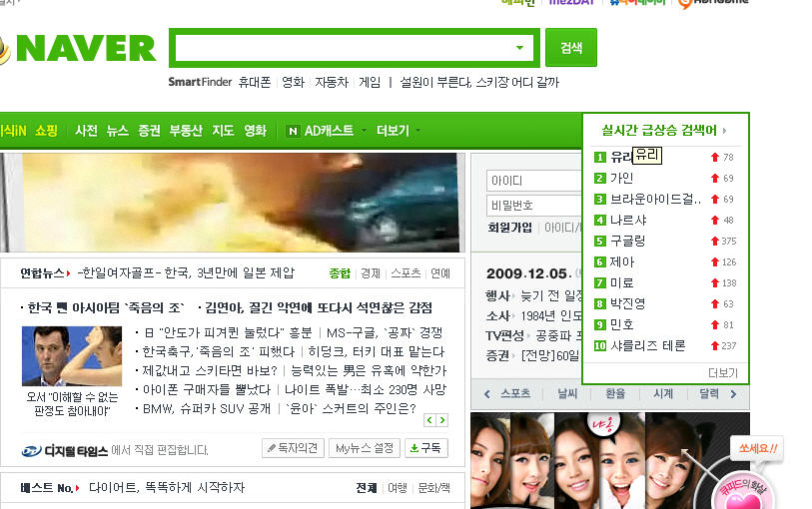Image resolution: width=812 pixels, height=509 pixels.
Task: Select 사전 in the green navigation bar
Action: [86, 131]
